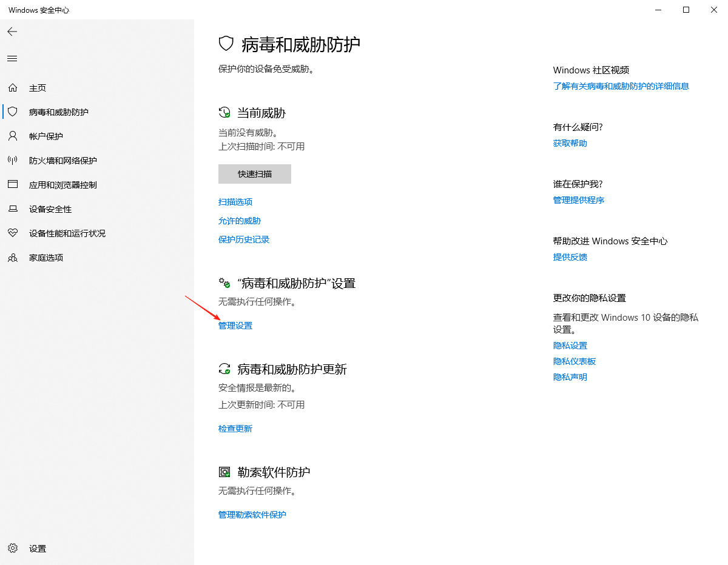Open the 扫描选项 link

(x=235, y=202)
